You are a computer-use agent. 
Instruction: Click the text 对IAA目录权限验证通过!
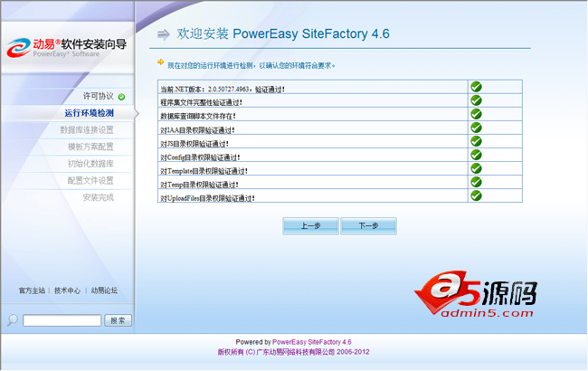pyautogui.click(x=197, y=130)
